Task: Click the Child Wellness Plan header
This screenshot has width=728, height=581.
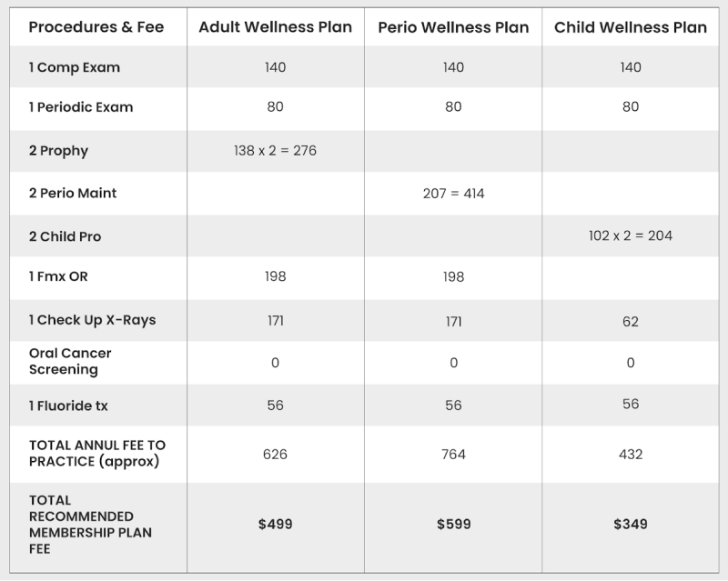Action: point(631,27)
